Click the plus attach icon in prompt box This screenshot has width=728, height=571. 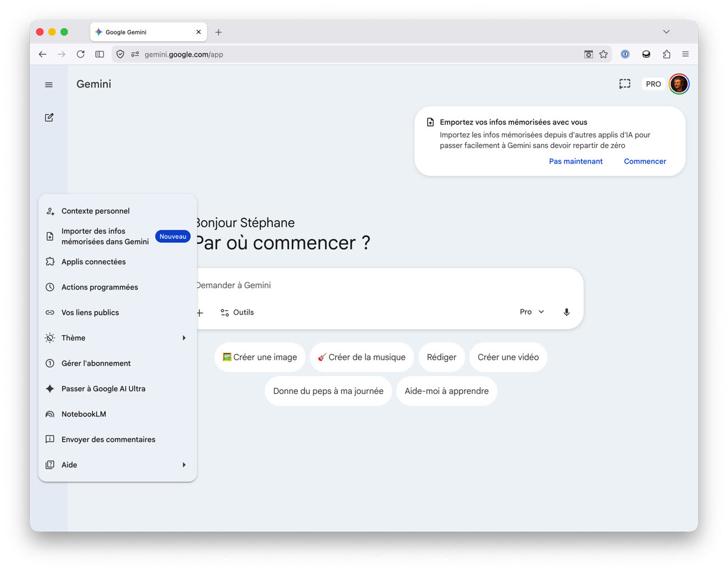[x=200, y=313]
